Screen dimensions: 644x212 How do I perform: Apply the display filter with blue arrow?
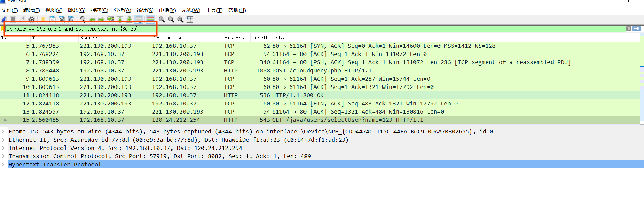tap(636, 28)
